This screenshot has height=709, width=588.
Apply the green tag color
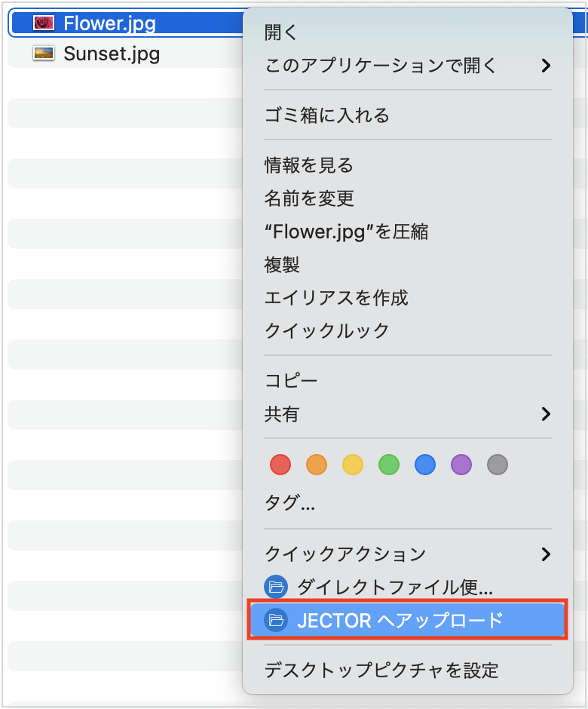388,465
